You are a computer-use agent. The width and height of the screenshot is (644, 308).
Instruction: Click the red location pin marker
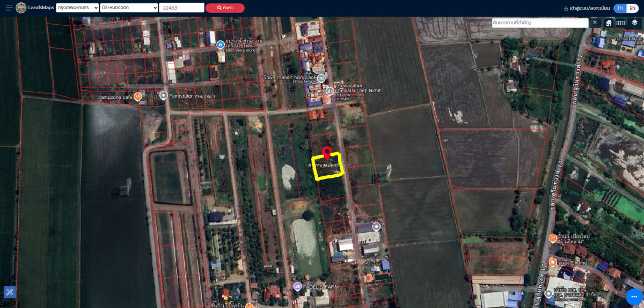326,152
